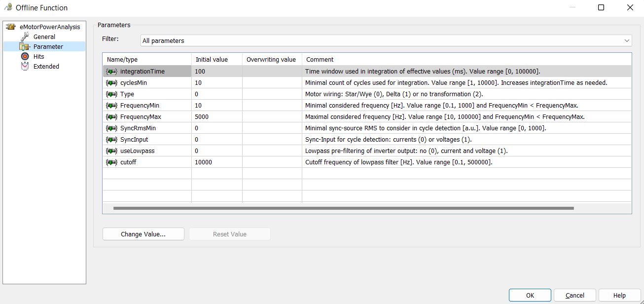This screenshot has height=304, width=644.
Task: Click the cutoff parameter icon
Action: pos(111,162)
